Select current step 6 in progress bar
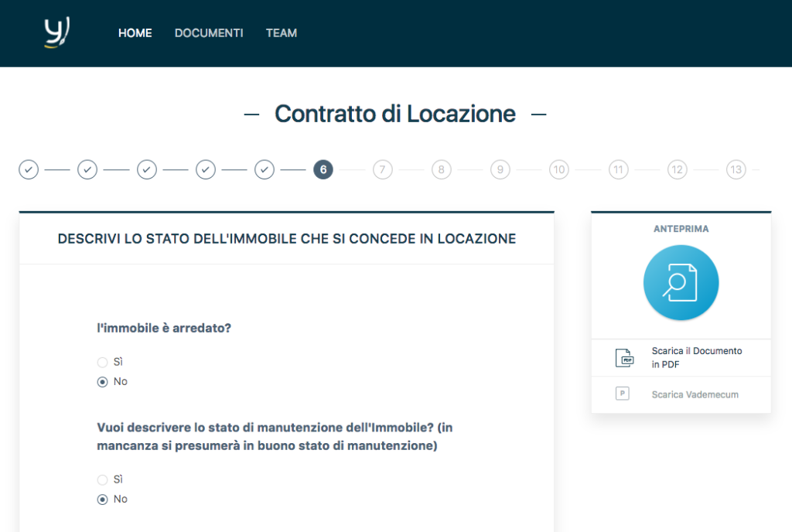 pos(323,169)
